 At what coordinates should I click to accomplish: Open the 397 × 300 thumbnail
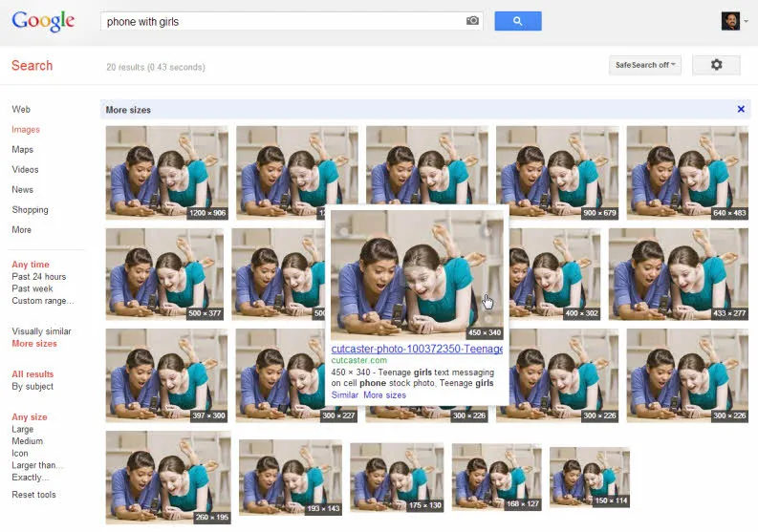point(166,376)
